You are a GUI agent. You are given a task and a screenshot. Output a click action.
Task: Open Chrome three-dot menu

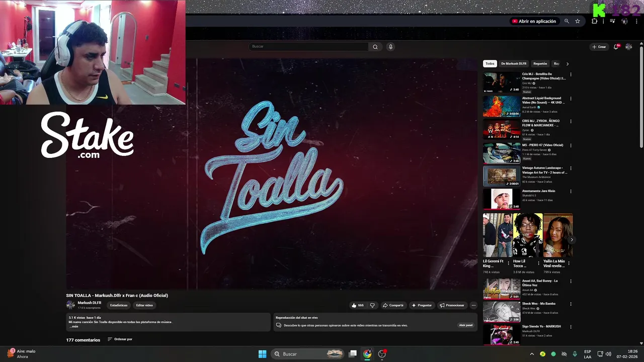pos(636,21)
